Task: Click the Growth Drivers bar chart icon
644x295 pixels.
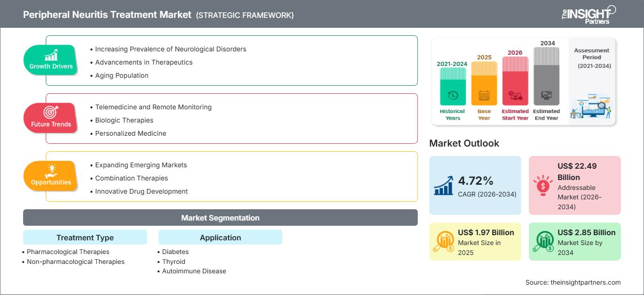Action: coord(51,55)
